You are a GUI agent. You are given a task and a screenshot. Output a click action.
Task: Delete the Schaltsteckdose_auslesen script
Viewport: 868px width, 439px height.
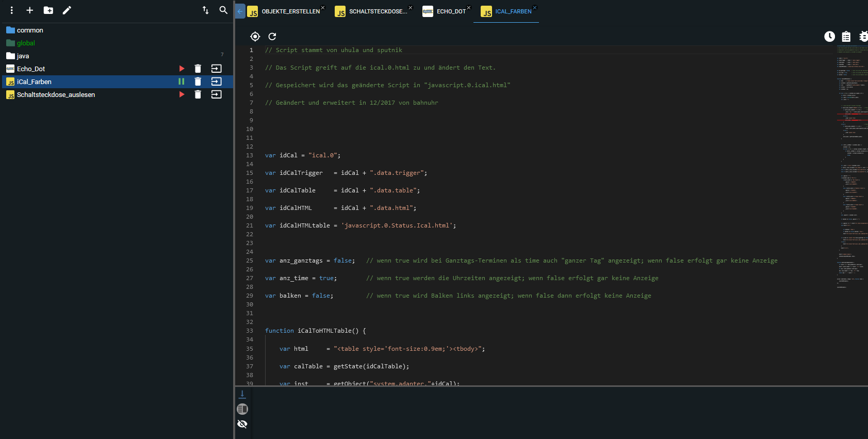pos(198,94)
